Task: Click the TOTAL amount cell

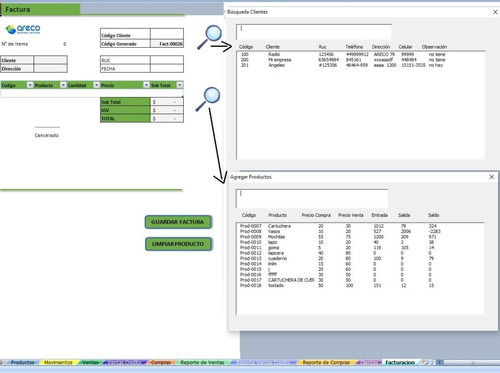Action: [167, 119]
